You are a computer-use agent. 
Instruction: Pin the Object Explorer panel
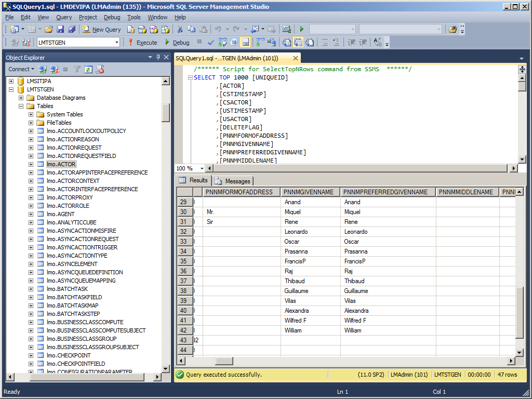[x=158, y=58]
